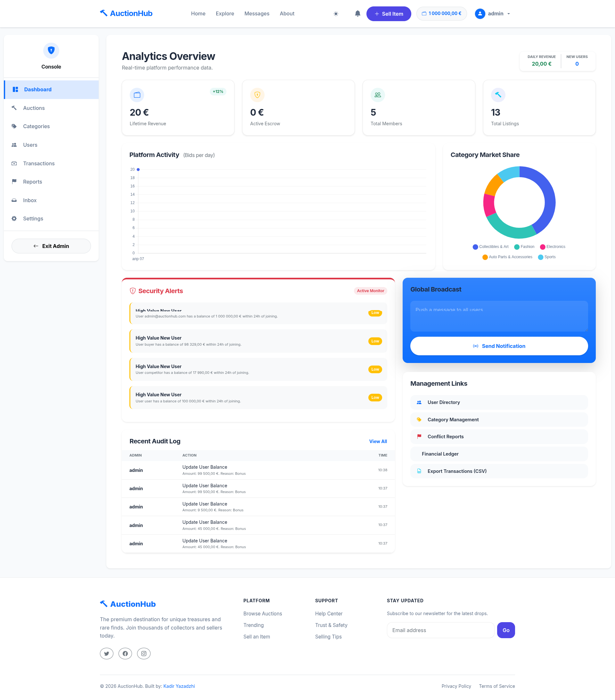The image size is (615, 700).
Task: Open the notifications bell
Action: [357, 14]
